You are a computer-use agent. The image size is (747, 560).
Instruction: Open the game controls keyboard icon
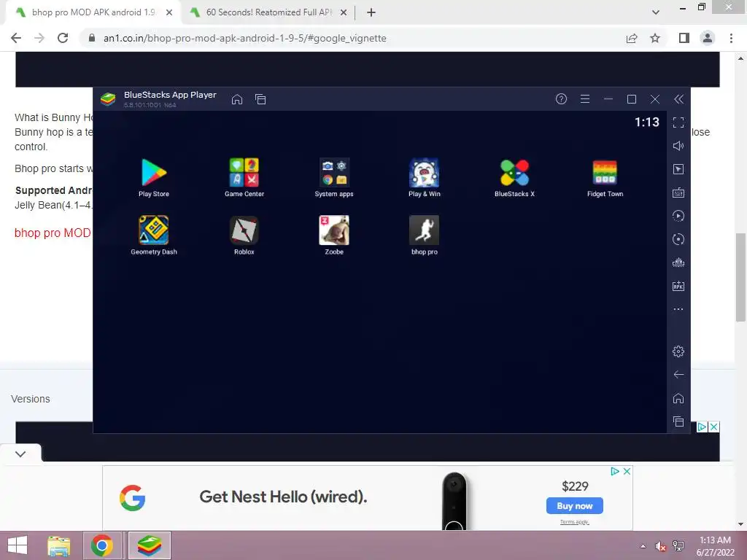pyautogui.click(x=678, y=192)
